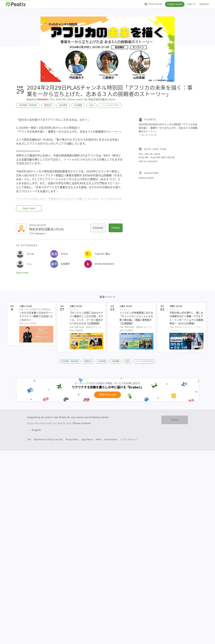Select bottom ソーシャルビジネス tag
This screenshot has height=644, width=215.
144,361
